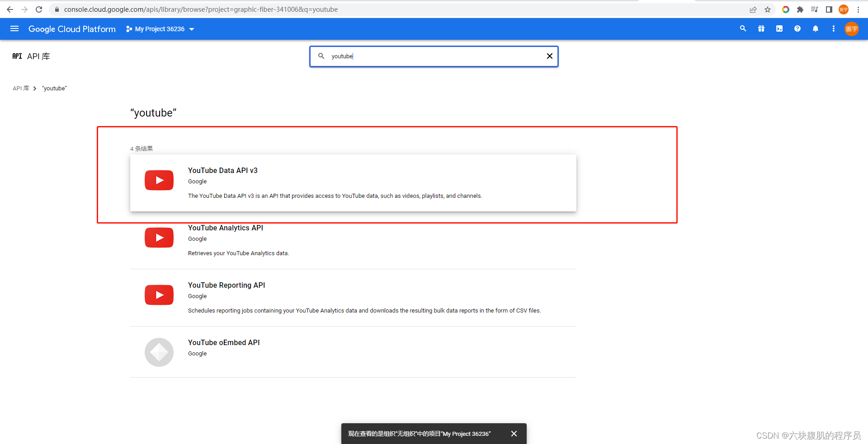This screenshot has height=444, width=868.
Task: Click the magnifier icon in the search box
Action: point(321,56)
